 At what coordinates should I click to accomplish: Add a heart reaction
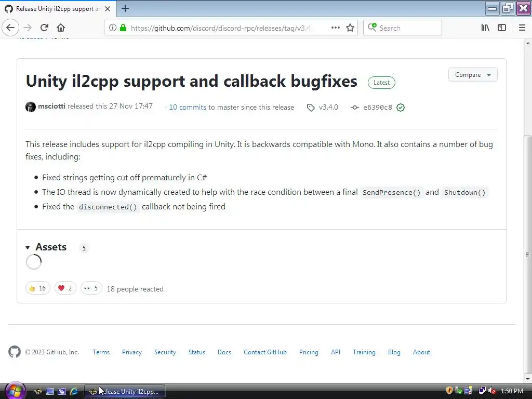[x=65, y=288]
